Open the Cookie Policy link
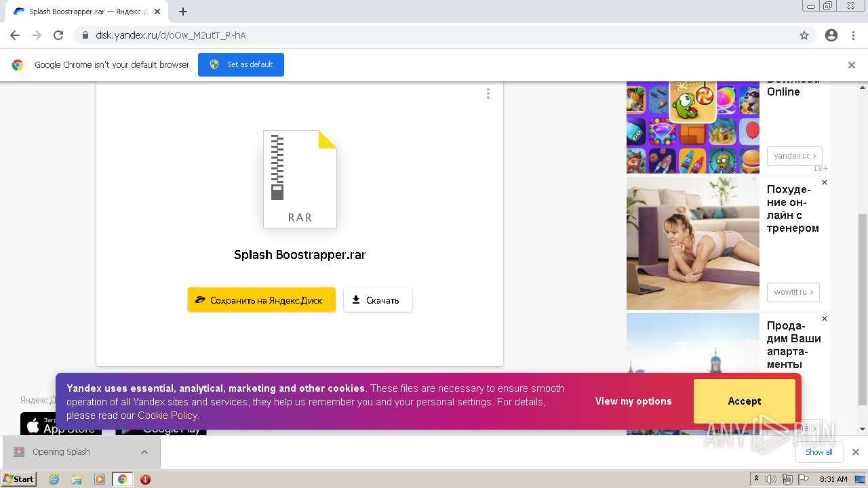This screenshot has height=488, width=868. click(167, 415)
